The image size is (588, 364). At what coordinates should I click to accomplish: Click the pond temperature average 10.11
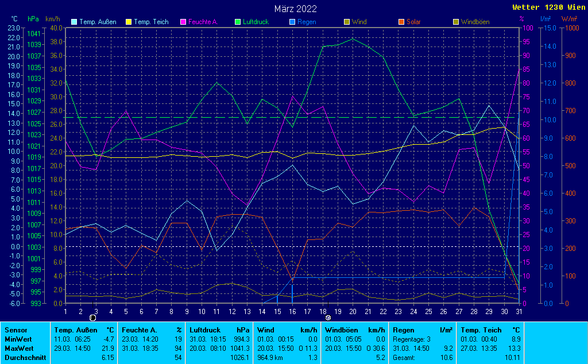tap(513, 358)
